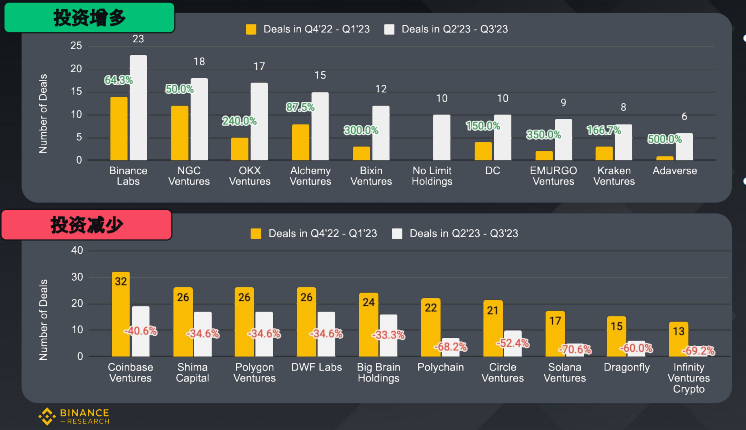
Task: Click the Dragonfly yellow bar labeled 15
Action: point(617,337)
